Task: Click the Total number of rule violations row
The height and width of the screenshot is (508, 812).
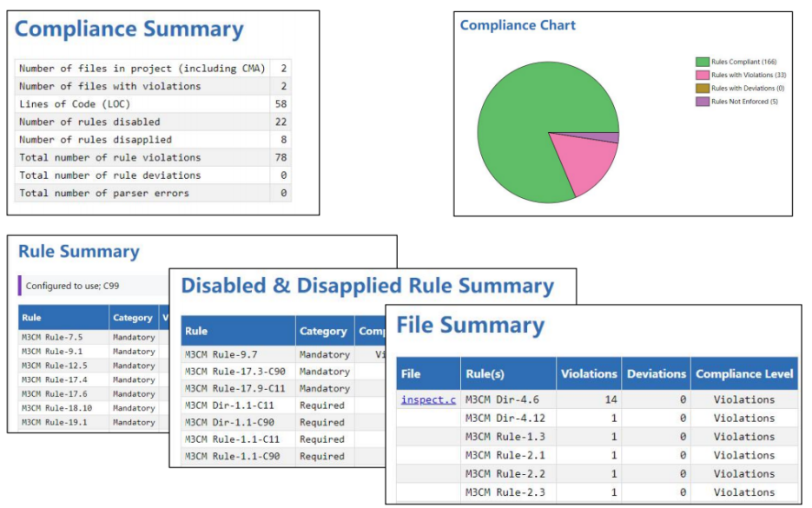Action: pyautogui.click(x=109, y=157)
